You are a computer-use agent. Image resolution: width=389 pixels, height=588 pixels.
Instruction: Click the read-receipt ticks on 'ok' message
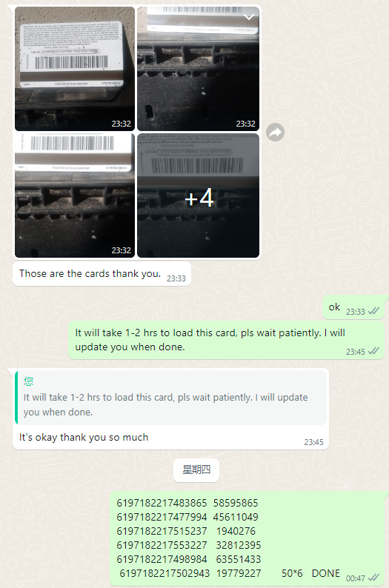373,311
